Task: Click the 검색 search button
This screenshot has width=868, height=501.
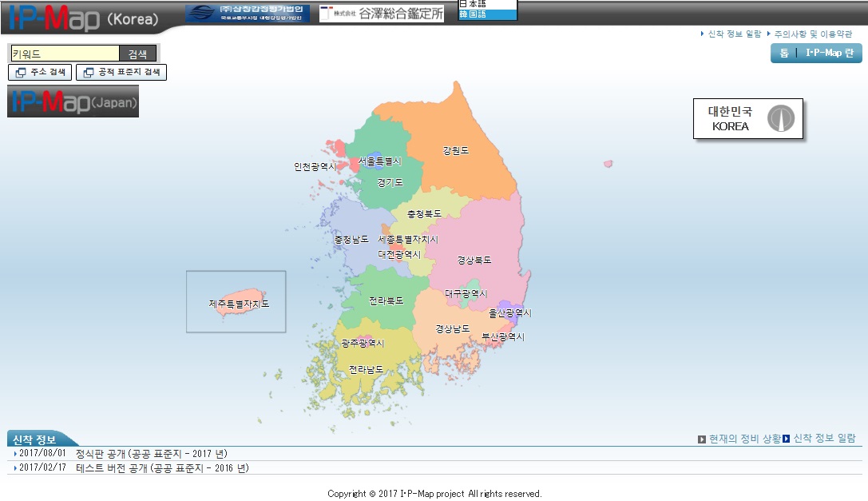Action: 138,54
